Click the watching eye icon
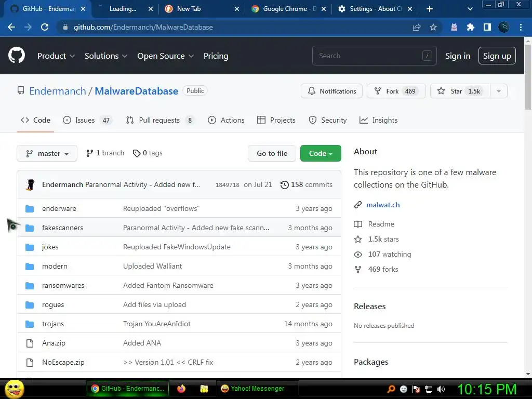532x399 pixels. (358, 255)
